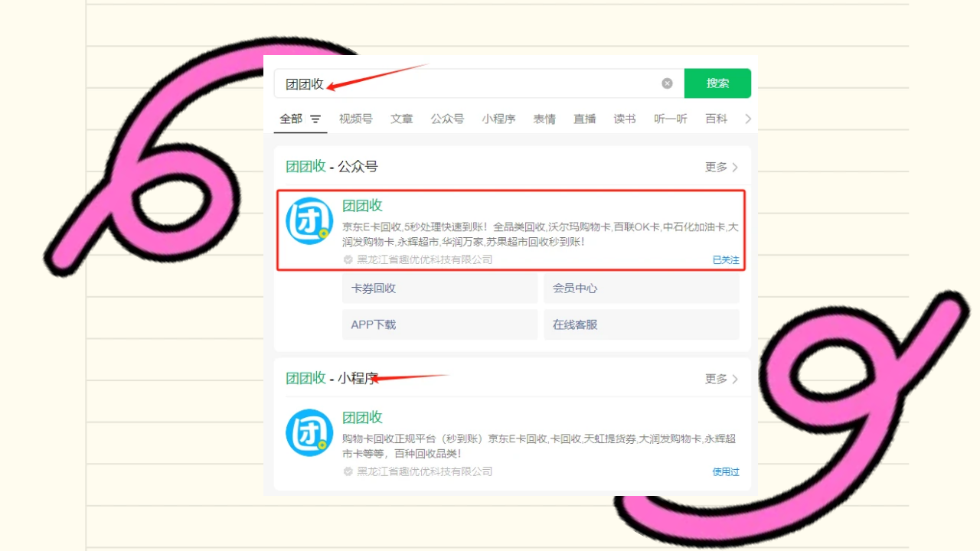Viewport: 980px width, 551px height.
Task: Open the 团团收 公众号 avatar icon
Action: tap(309, 221)
